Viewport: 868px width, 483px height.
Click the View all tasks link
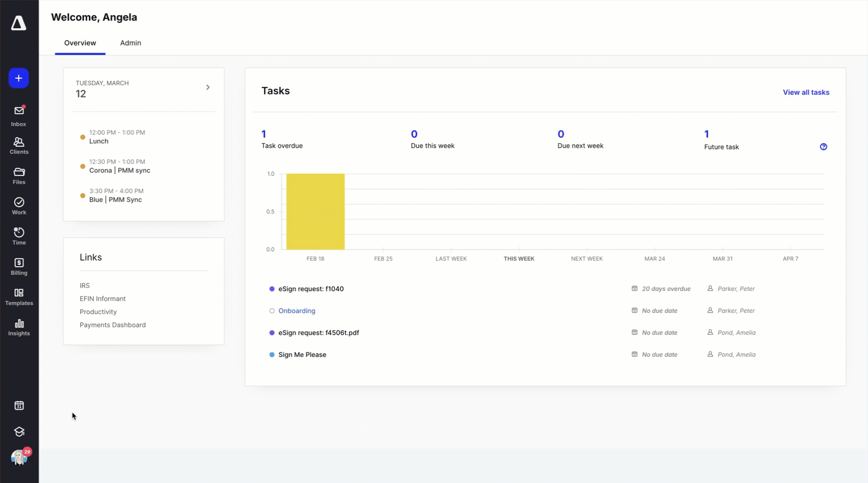[806, 92]
